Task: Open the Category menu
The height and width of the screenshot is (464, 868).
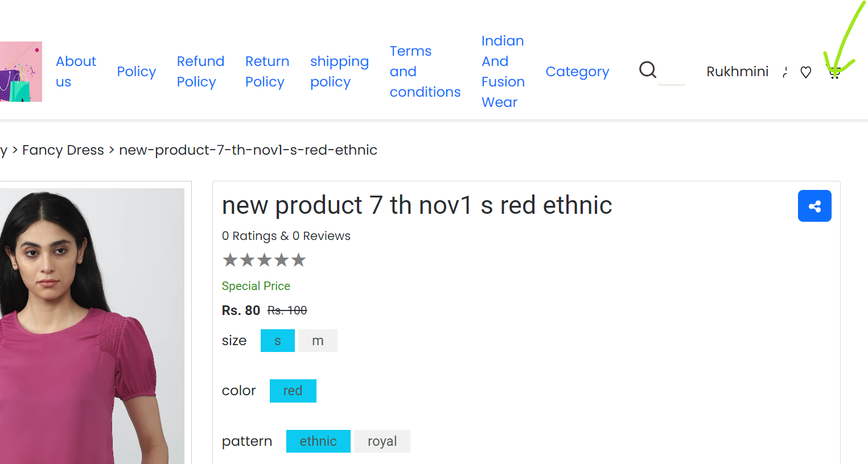Action: click(x=577, y=72)
